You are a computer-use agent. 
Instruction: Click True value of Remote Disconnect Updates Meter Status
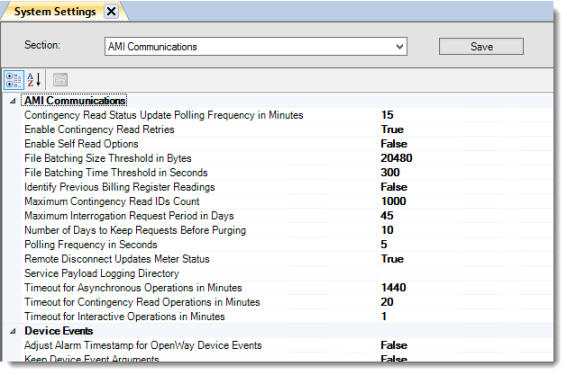(x=392, y=259)
